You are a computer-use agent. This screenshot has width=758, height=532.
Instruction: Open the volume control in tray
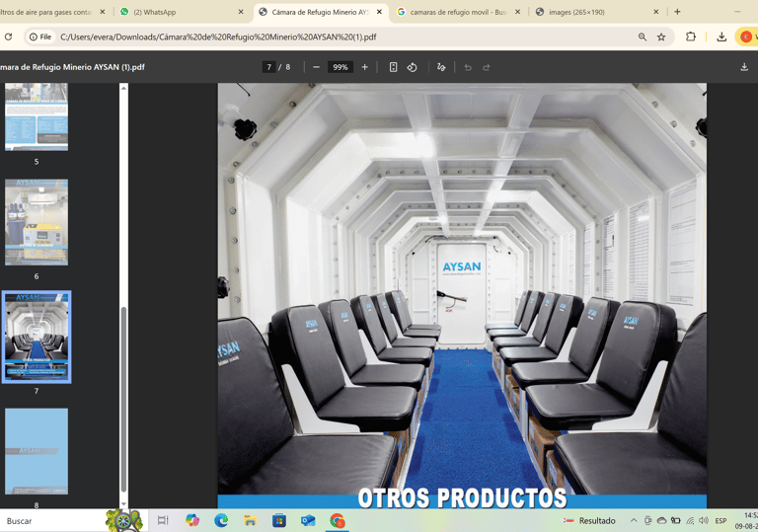tap(704, 520)
